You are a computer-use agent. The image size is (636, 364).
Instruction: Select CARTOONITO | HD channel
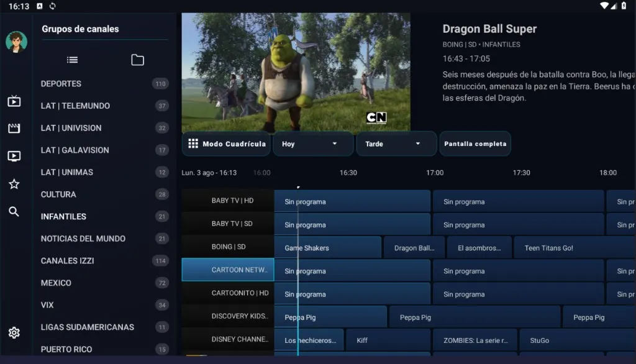point(228,293)
